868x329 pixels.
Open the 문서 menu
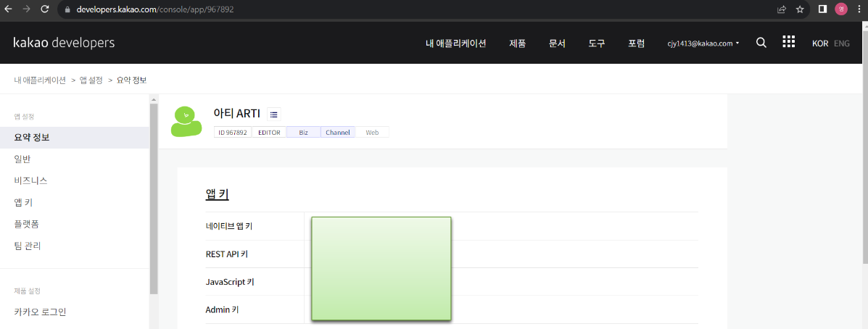557,43
